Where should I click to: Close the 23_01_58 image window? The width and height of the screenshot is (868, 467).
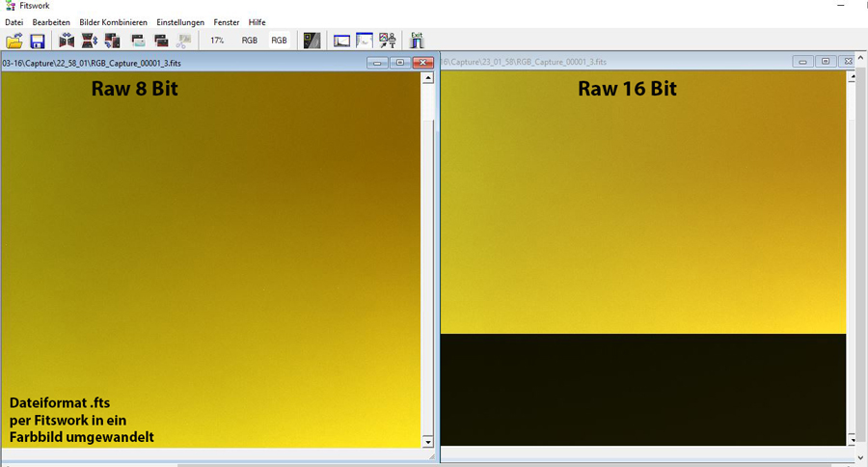click(x=848, y=62)
